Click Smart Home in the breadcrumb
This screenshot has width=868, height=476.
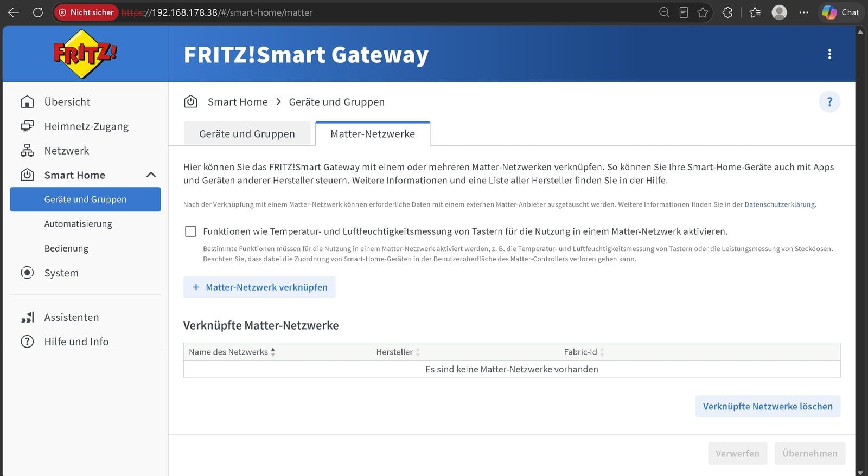238,102
